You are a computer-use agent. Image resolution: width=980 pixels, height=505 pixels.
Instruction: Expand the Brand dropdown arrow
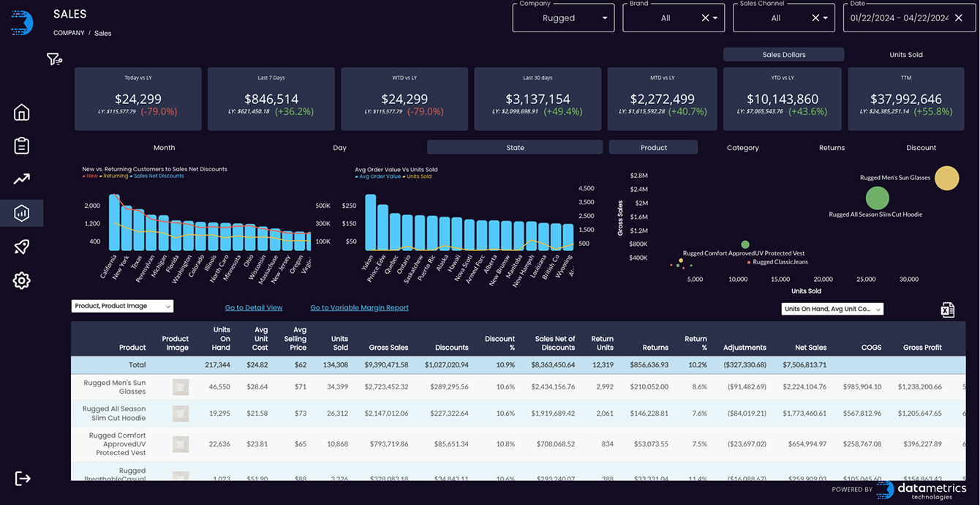(715, 18)
